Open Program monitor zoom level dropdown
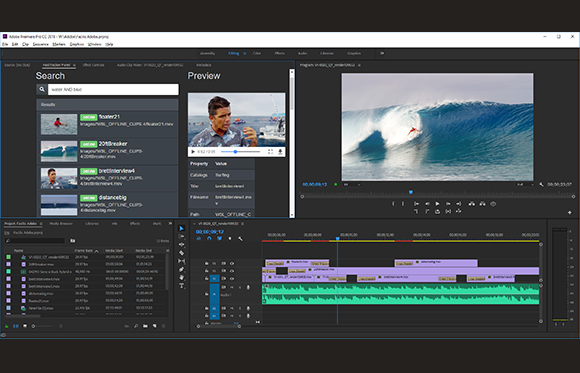The image size is (580, 373). [x=351, y=184]
